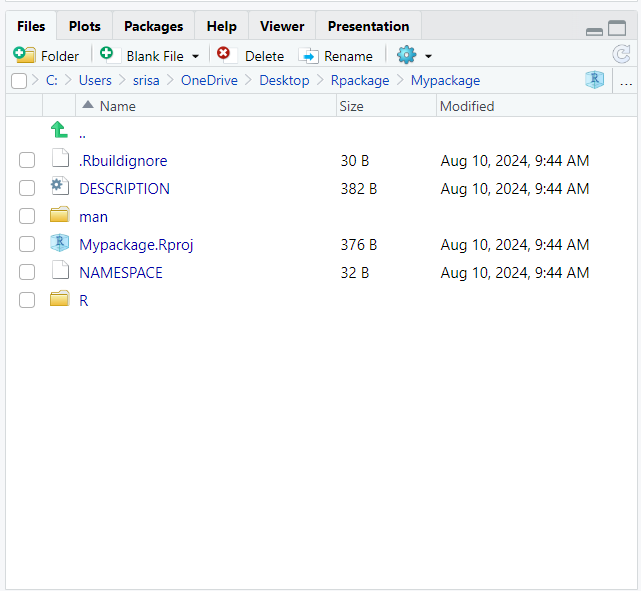Click the green up-arrow parent directory icon
Viewport: 641px width, 591px height.
pos(59,130)
